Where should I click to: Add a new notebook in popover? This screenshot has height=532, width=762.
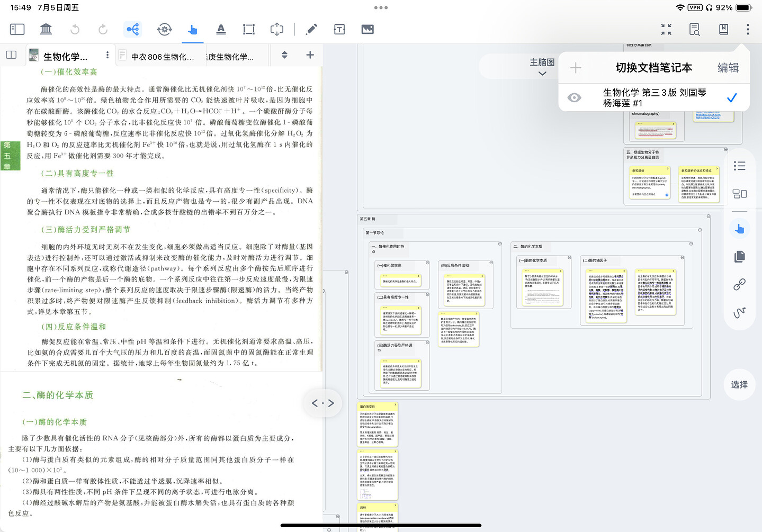pyautogui.click(x=576, y=68)
